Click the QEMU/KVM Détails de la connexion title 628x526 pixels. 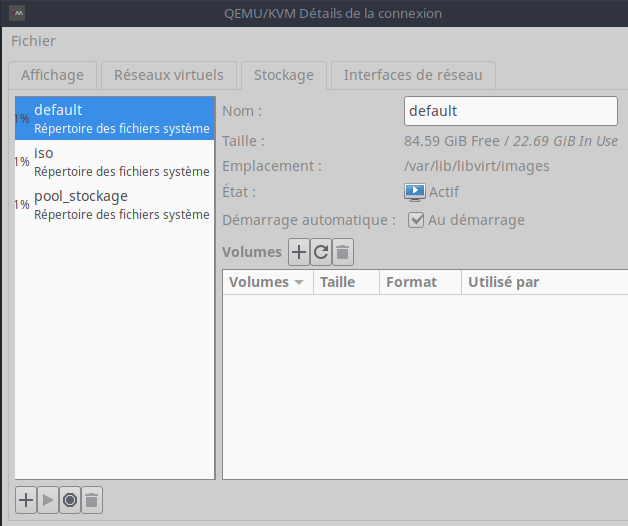click(x=333, y=14)
